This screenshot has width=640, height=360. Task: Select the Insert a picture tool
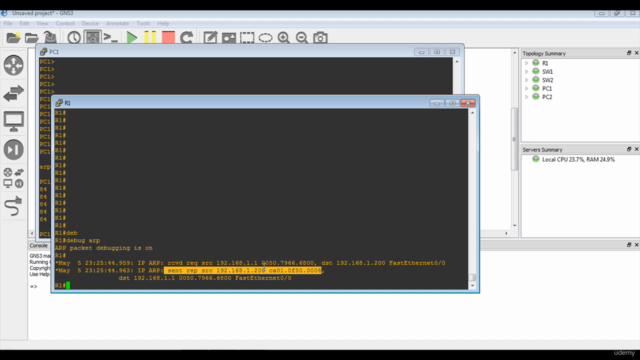(x=229, y=38)
